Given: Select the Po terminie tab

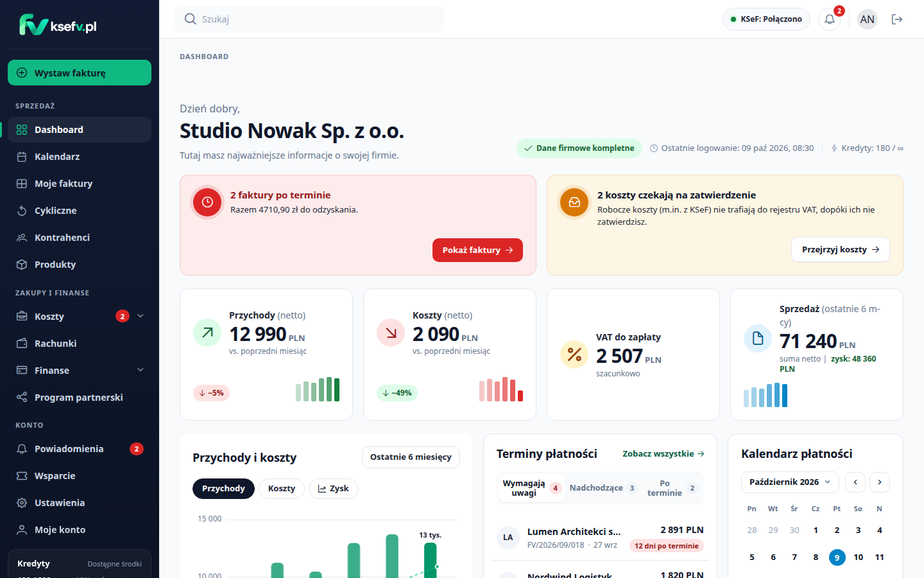Looking at the screenshot, I should click(x=671, y=488).
